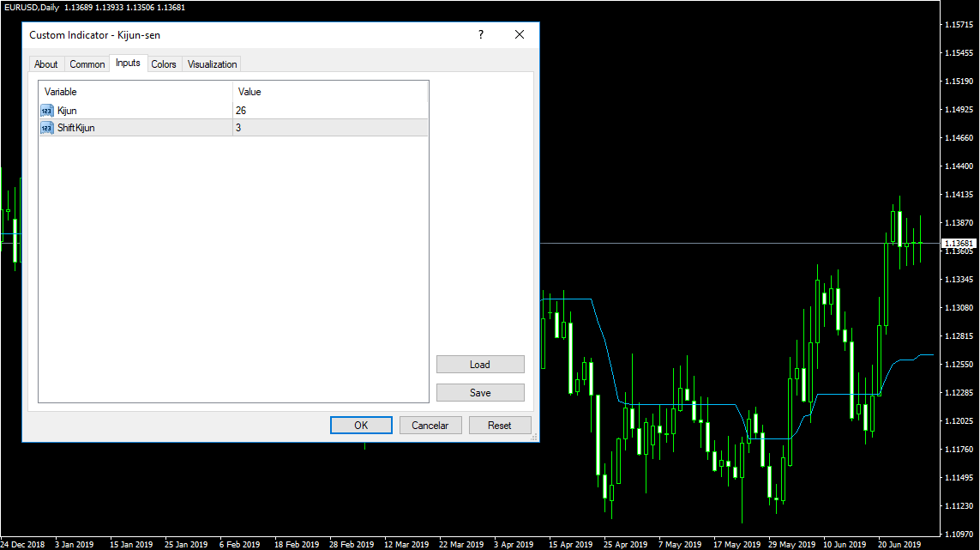
Task: Click the ShiftKijun variable integer icon
Action: tap(47, 128)
